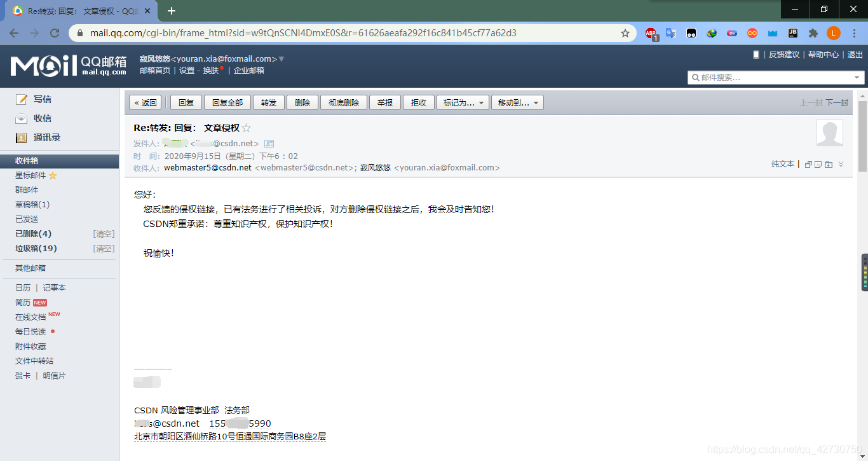The height and width of the screenshot is (461, 868).
Task: Open the Chrome profile avatar
Action: click(834, 33)
